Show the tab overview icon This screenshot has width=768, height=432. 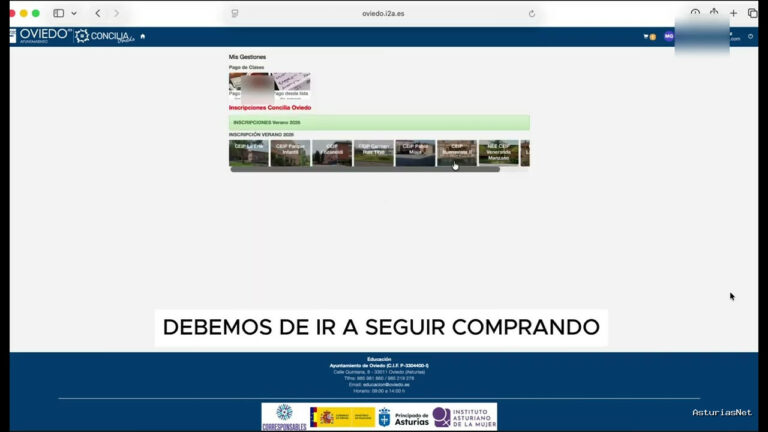[752, 13]
